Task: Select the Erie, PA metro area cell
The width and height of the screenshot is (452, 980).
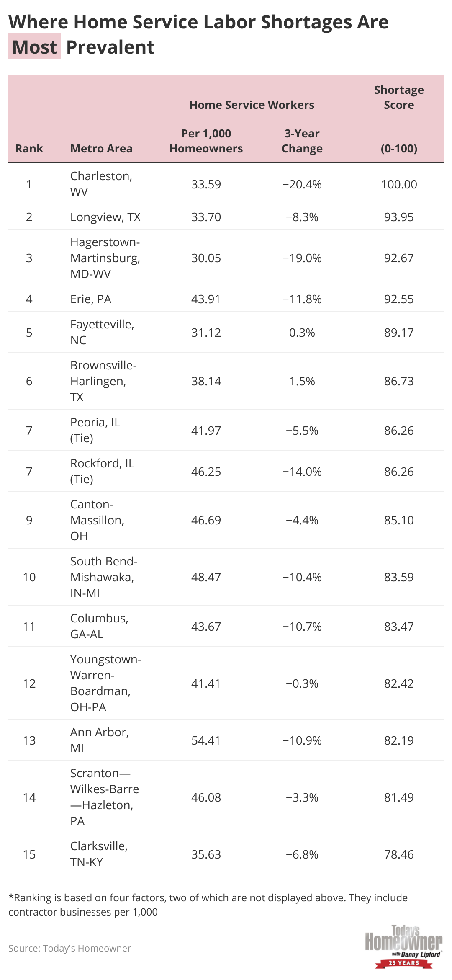Action: pyautogui.click(x=91, y=299)
